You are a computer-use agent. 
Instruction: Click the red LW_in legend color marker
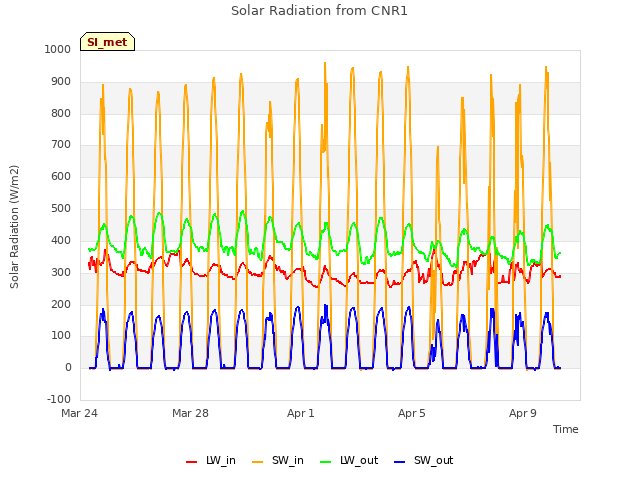click(x=191, y=462)
